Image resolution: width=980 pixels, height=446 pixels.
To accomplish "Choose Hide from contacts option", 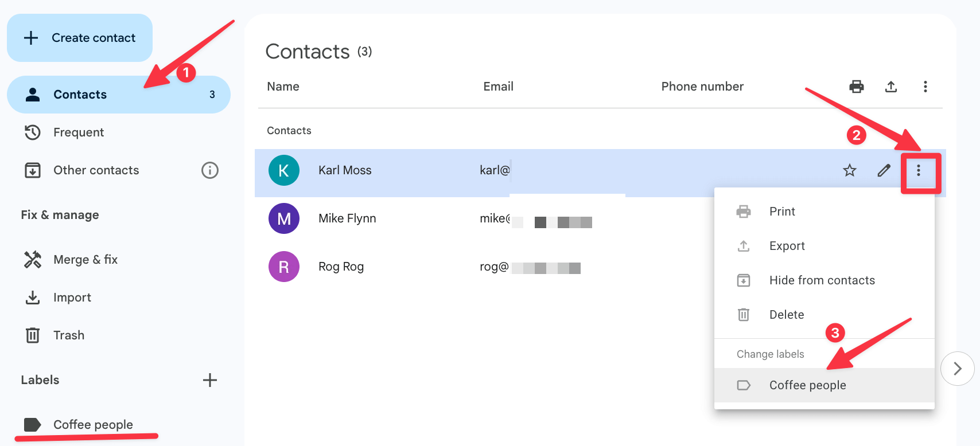I will point(825,280).
